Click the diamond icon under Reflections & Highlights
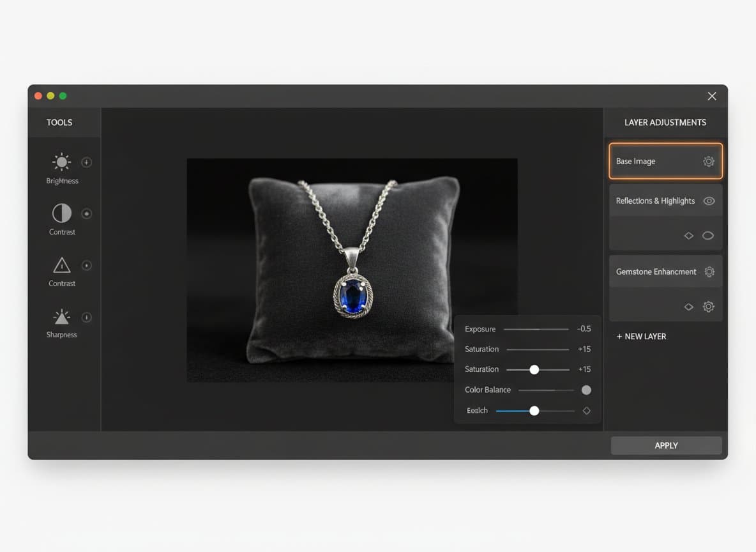Viewport: 756px width, 552px height. pyautogui.click(x=688, y=235)
